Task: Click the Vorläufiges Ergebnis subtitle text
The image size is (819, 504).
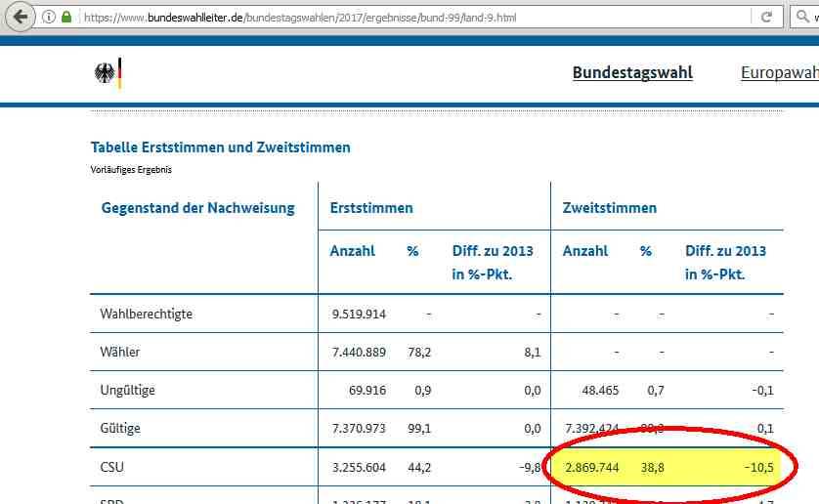Action: tap(131, 169)
